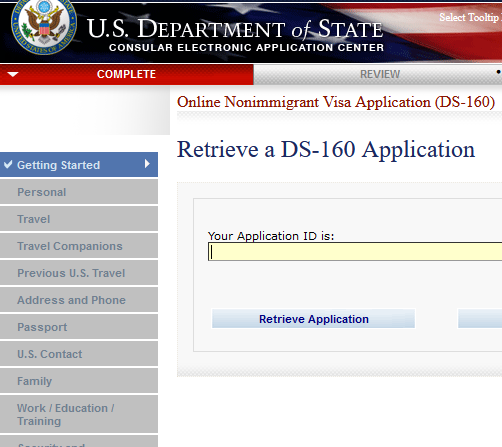502x447 pixels.
Task: Open Travel Companions section
Action: [x=79, y=246]
